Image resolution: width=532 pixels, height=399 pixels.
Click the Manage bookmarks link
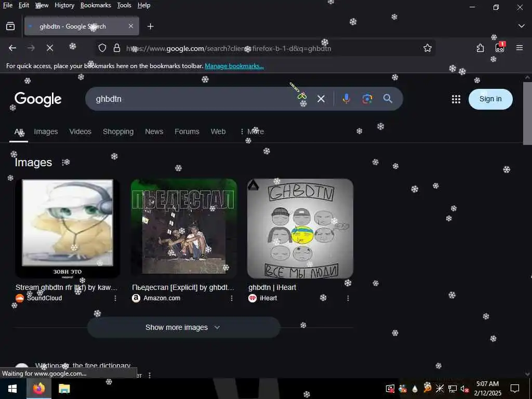[x=234, y=66]
